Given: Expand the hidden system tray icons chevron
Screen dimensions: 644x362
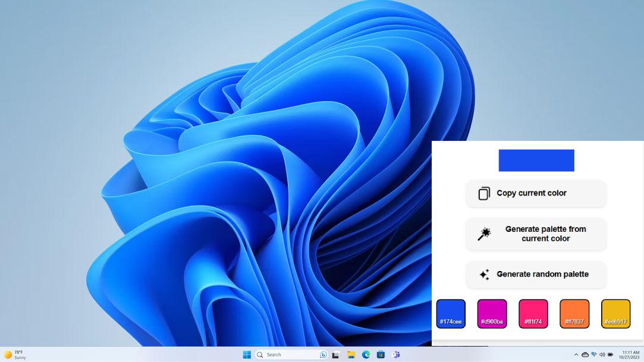Looking at the screenshot, I should point(576,355).
